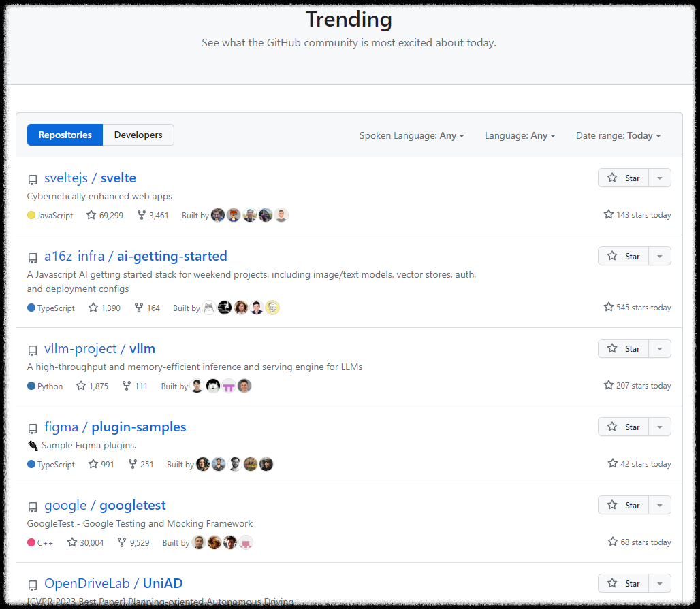Click last contributor avatar of svelte
Viewport: 700px width, 609px height.
[x=281, y=215]
